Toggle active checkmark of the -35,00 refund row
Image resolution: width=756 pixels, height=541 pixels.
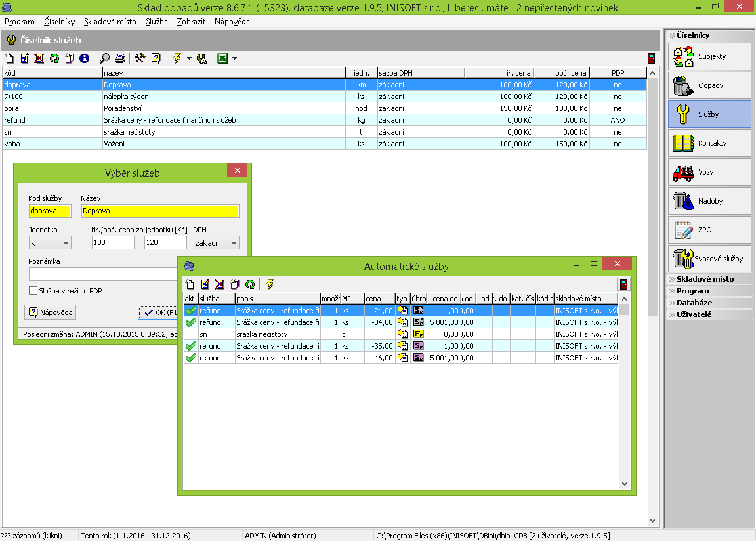(191, 346)
